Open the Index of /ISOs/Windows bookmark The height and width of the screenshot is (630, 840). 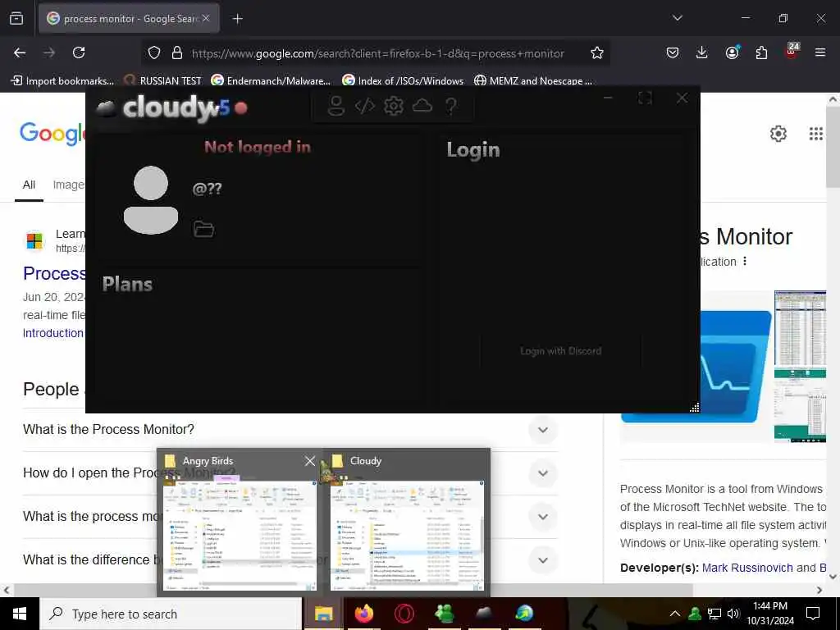403,81
